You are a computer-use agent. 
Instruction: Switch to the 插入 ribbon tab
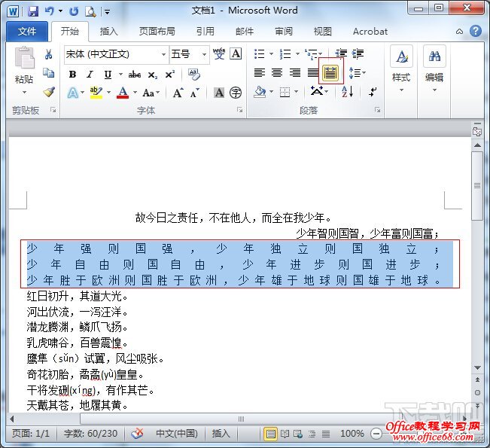point(109,32)
